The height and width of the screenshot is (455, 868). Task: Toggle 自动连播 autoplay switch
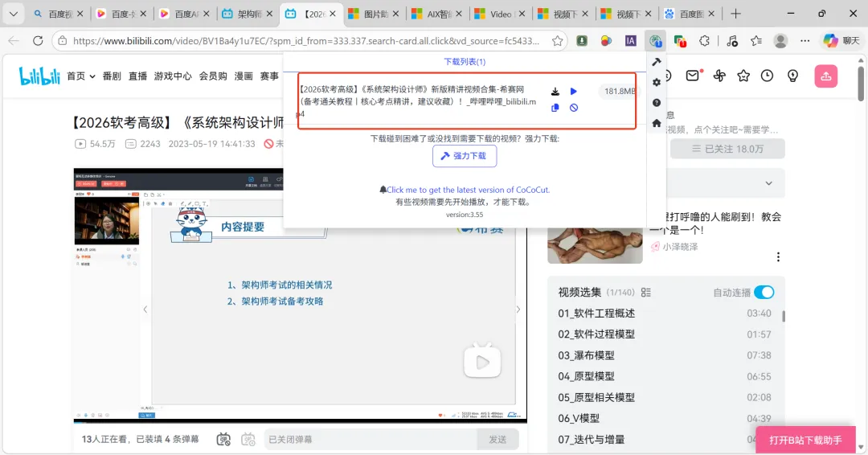764,293
